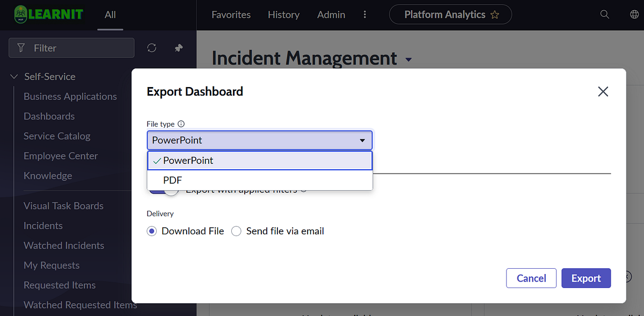644x316 pixels.
Task: Click the Filter input field
Action: click(71, 48)
